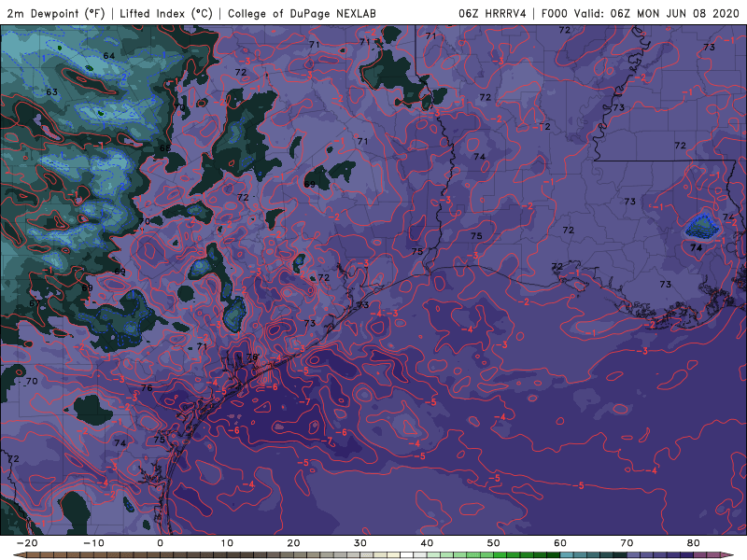Screen dimensions: 747x560
Task: Click the 60 label on the color scale
Action: 560,543
